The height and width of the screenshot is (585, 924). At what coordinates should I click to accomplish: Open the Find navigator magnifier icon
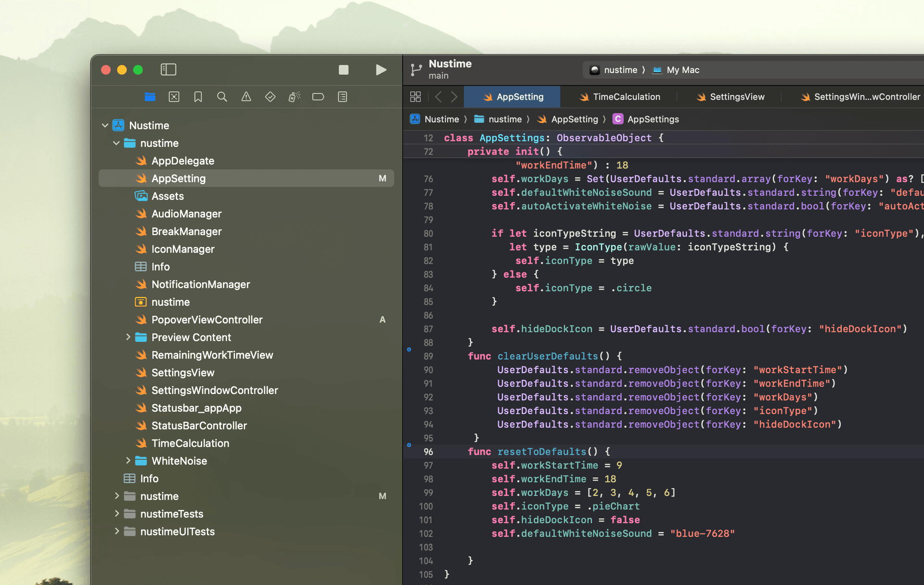(x=222, y=97)
